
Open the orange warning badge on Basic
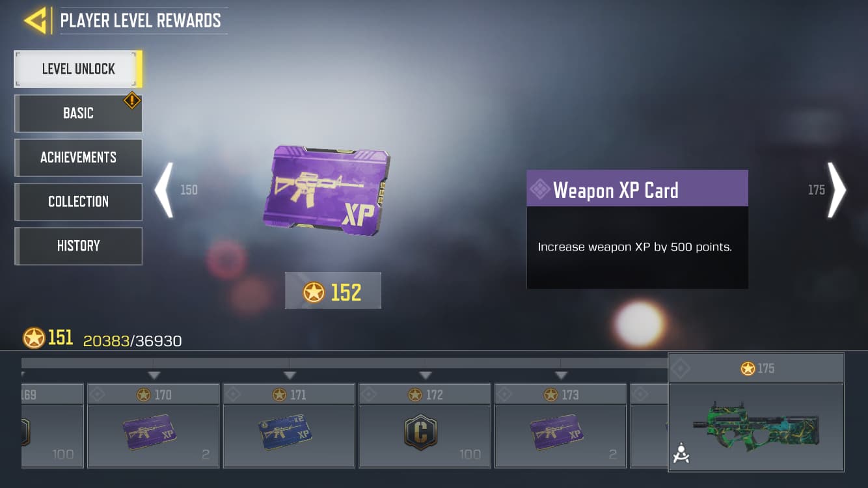[132, 101]
